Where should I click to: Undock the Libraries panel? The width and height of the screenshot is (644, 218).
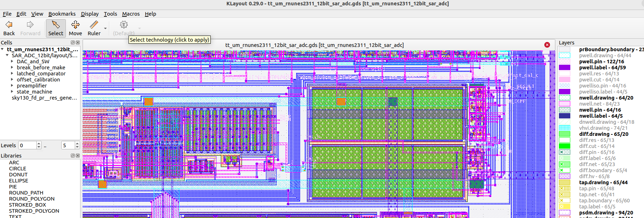(x=73, y=156)
